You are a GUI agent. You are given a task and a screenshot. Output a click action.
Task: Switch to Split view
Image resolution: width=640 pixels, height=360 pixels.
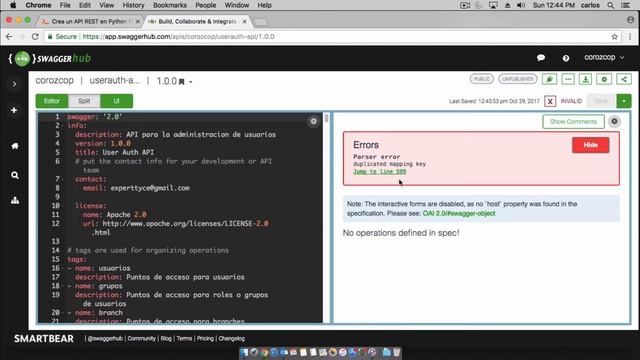coord(84,101)
